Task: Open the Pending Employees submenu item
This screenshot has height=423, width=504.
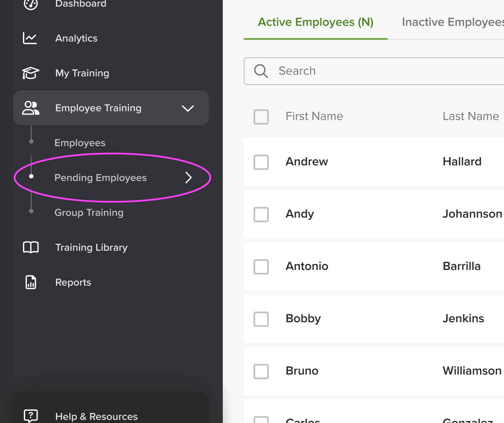Action: click(100, 177)
